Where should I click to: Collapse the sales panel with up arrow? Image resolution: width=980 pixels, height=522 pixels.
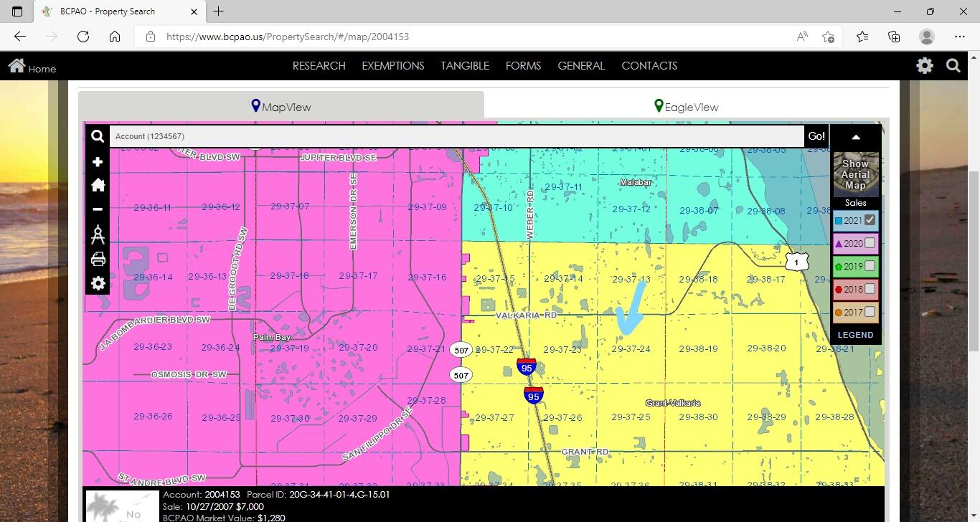pyautogui.click(x=855, y=137)
